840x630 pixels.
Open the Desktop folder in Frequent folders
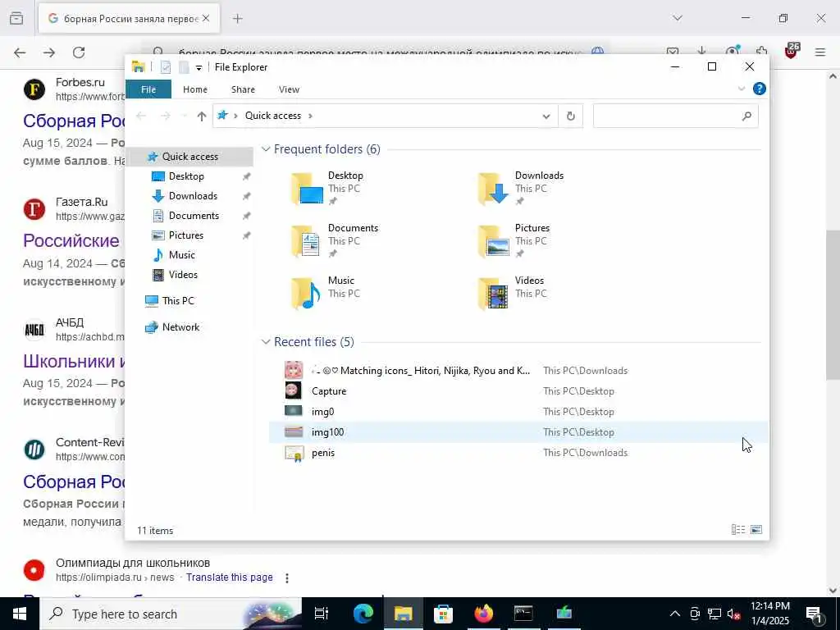tap(328, 188)
